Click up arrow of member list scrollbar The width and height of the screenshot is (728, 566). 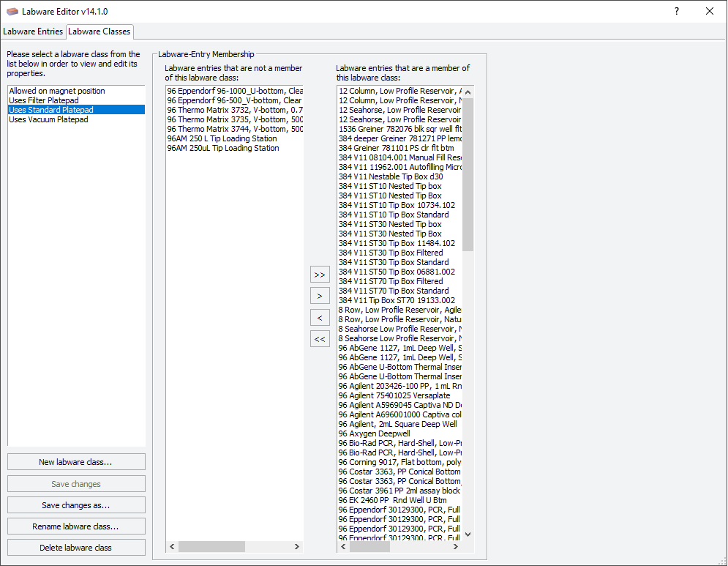[x=468, y=92]
